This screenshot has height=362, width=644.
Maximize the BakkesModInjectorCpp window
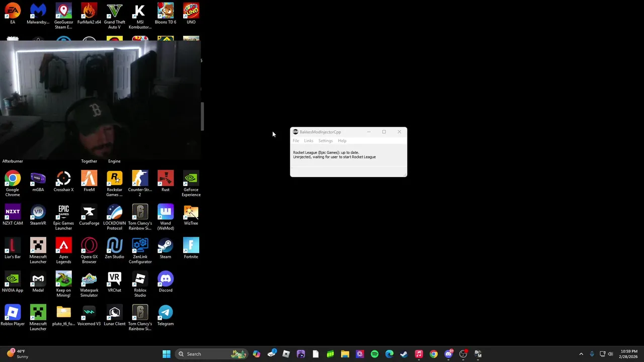click(x=384, y=132)
